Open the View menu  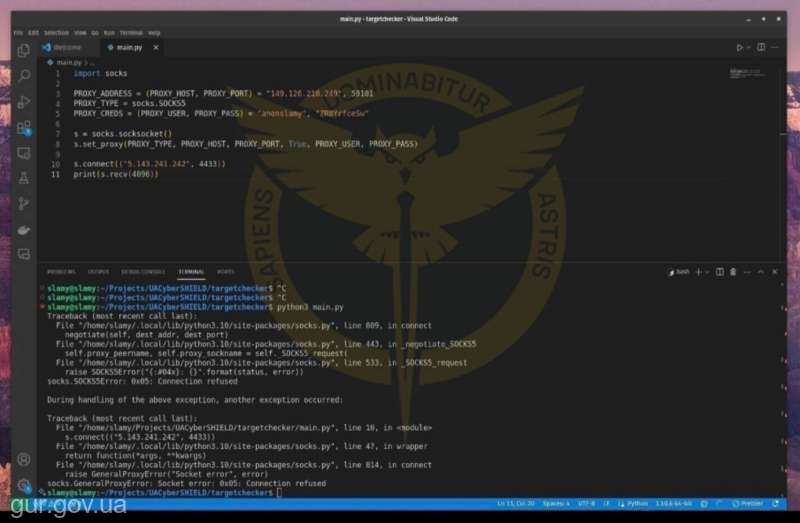coord(80,33)
